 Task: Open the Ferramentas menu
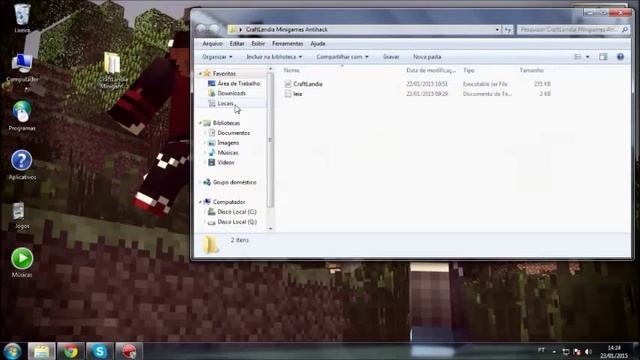pos(287,44)
